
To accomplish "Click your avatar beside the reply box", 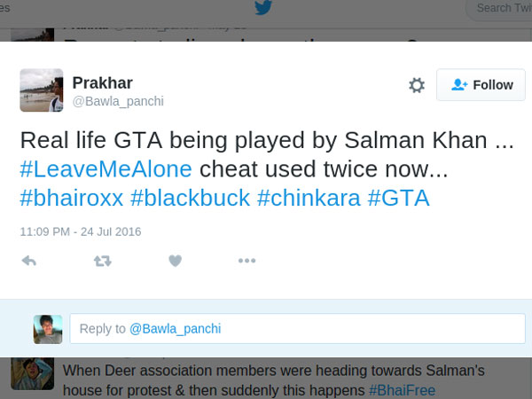I will tap(48, 329).
